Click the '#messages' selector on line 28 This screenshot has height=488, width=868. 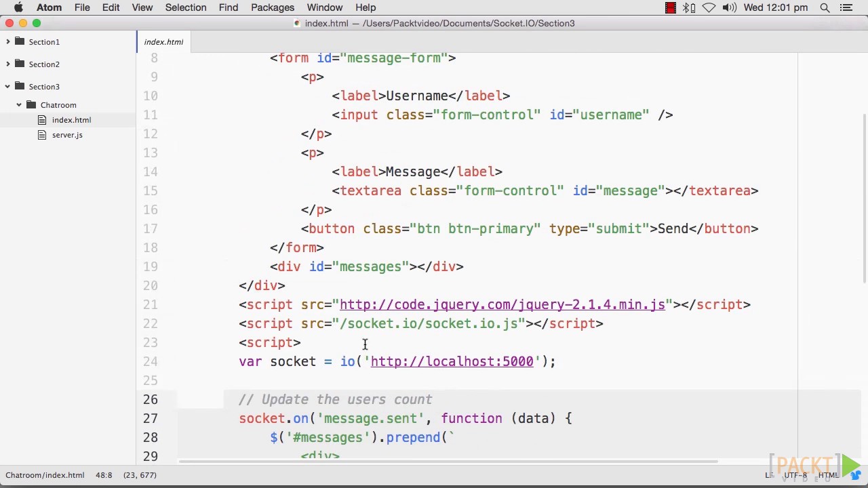pos(328,438)
